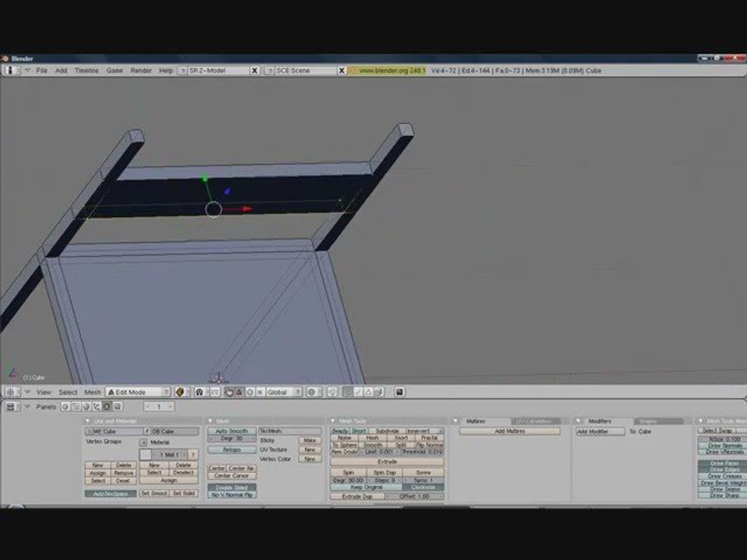
Task: Switch to edge select mode
Action: [x=358, y=392]
